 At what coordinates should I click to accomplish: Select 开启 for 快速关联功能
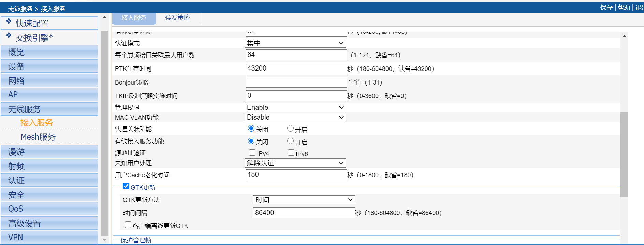click(x=290, y=128)
